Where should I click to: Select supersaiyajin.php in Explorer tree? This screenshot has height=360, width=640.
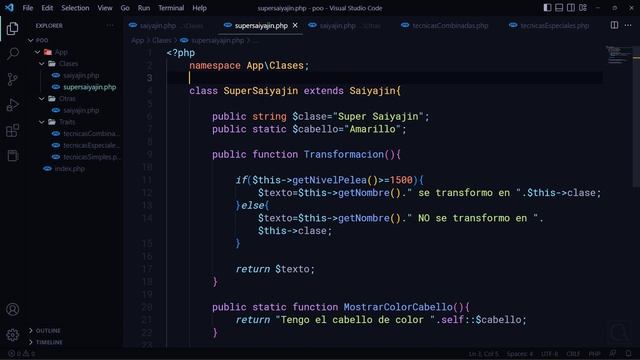89,87
